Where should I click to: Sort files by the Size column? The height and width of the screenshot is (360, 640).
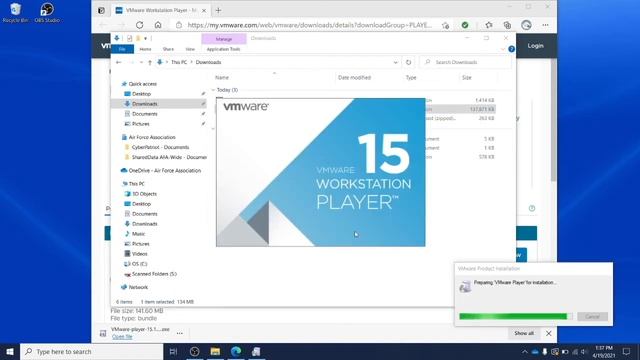467,78
